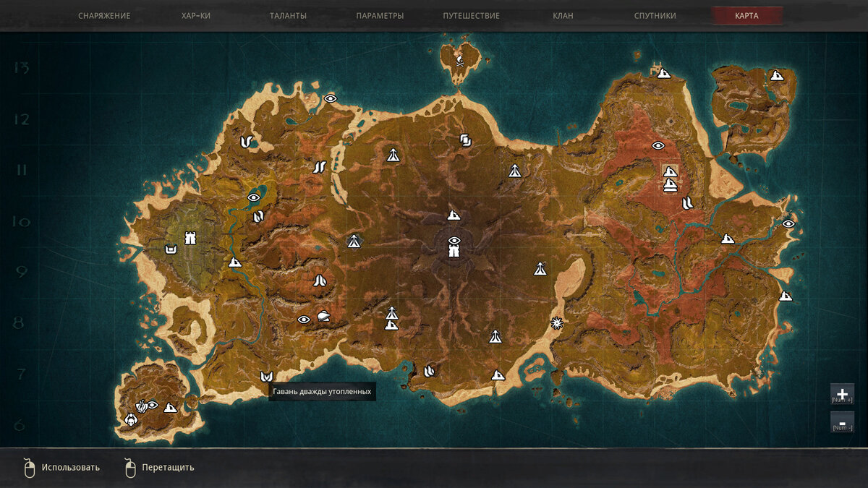Image resolution: width=868 pixels, height=488 pixels.
Task: Select the ruins marker below the stacked boats
Action: [x=687, y=202]
